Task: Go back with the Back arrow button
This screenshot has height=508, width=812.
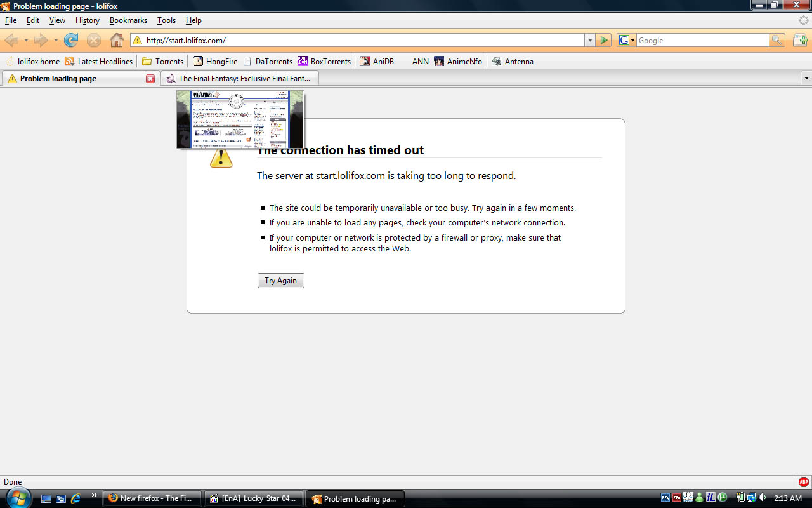Action: click(11, 41)
